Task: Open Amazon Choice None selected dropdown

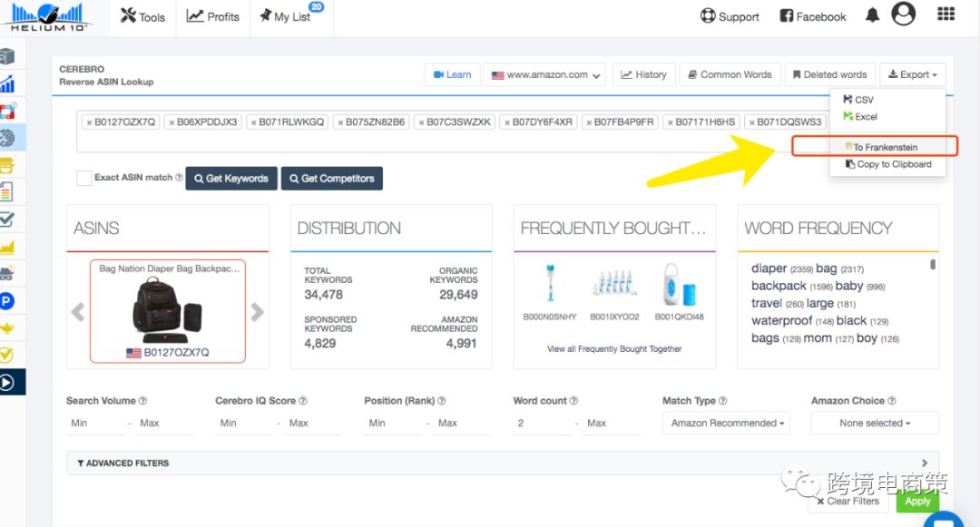Action: point(874,423)
